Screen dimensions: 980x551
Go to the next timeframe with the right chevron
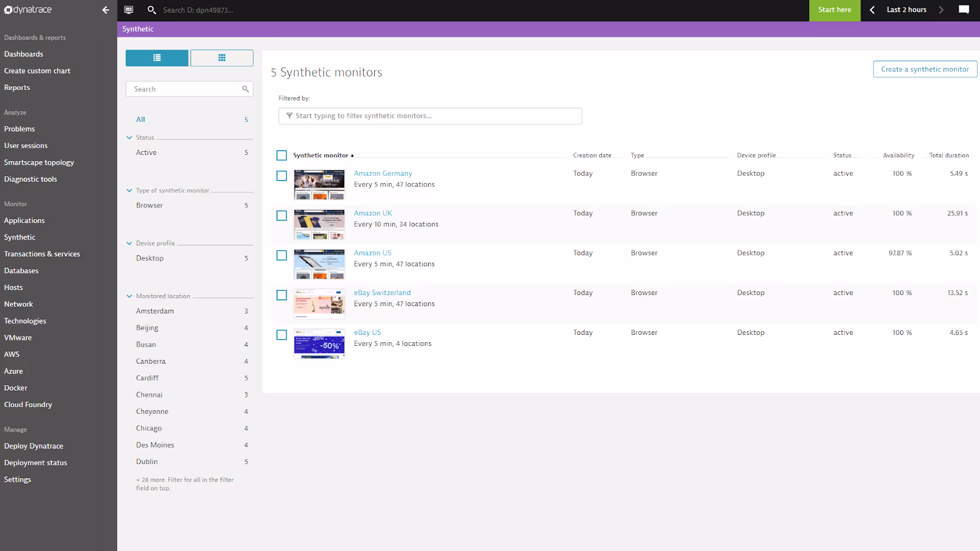pos(941,10)
